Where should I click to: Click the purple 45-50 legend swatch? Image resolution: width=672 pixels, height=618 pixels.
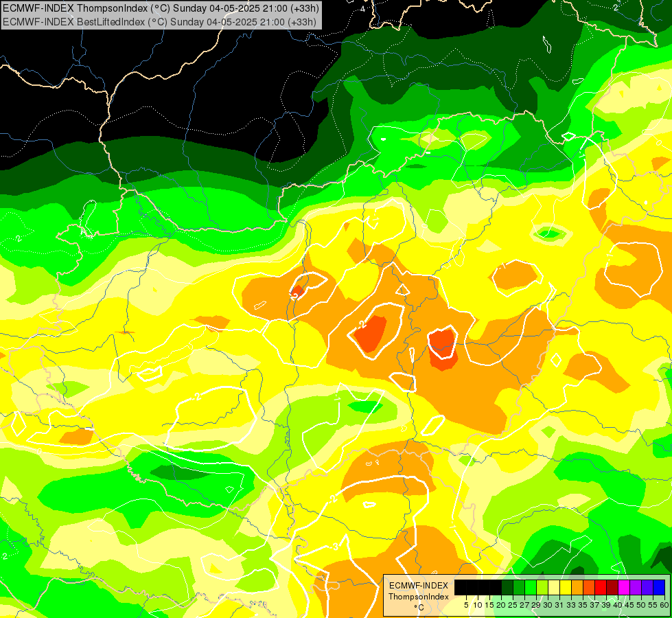(636, 587)
